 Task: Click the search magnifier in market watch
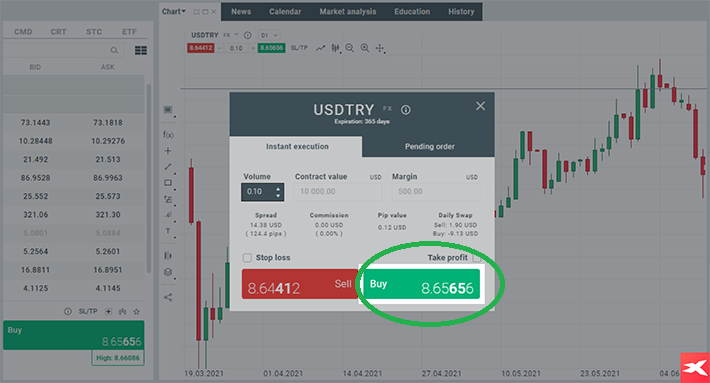click(114, 50)
